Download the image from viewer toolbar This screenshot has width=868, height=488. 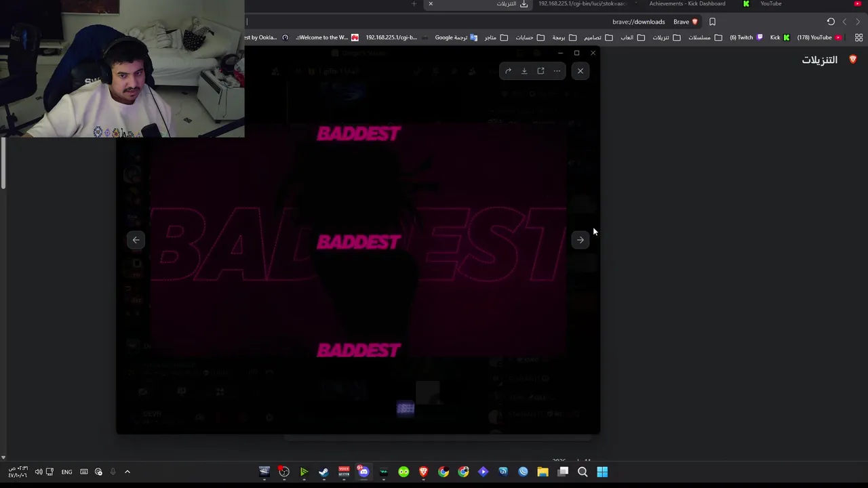click(524, 71)
